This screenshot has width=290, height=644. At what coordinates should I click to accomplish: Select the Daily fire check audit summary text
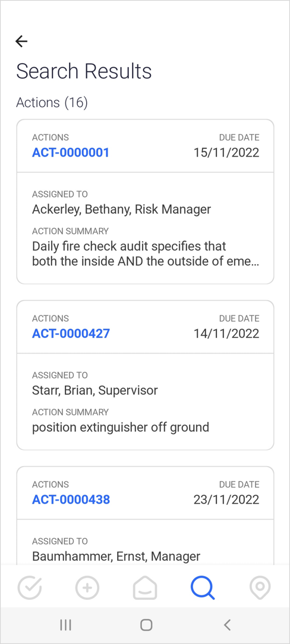[146, 254]
